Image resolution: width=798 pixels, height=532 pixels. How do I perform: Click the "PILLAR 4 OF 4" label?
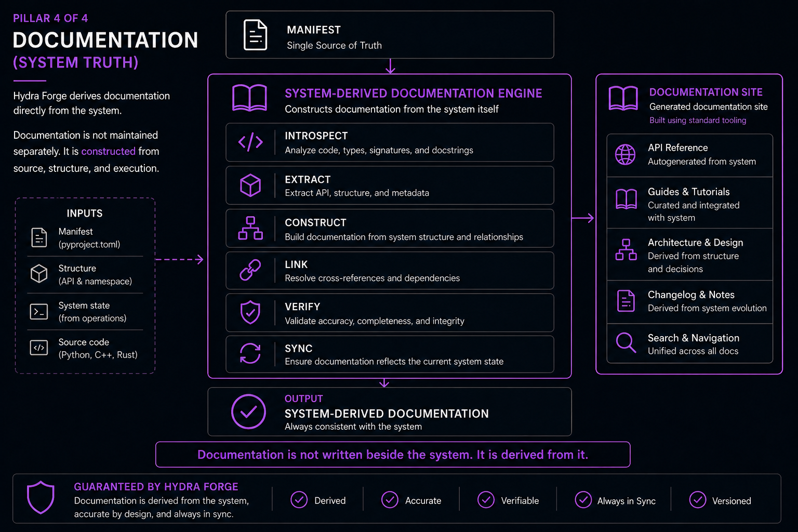[50, 18]
